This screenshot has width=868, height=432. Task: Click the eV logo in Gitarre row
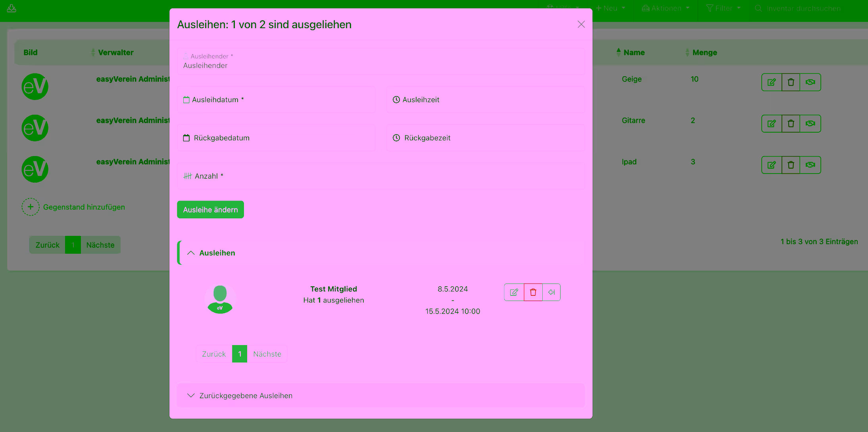(35, 128)
